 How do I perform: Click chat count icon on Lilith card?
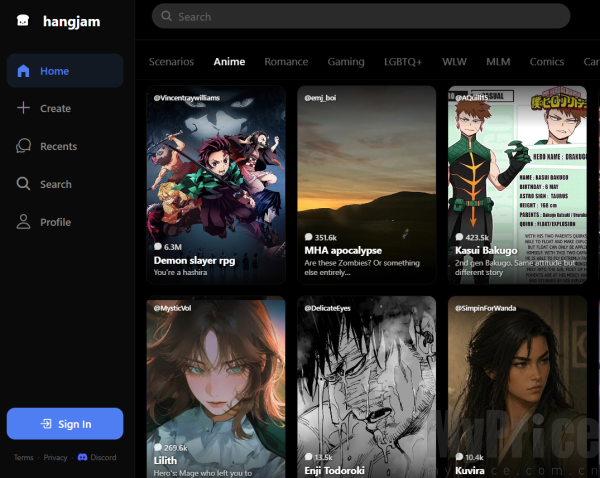click(x=158, y=447)
